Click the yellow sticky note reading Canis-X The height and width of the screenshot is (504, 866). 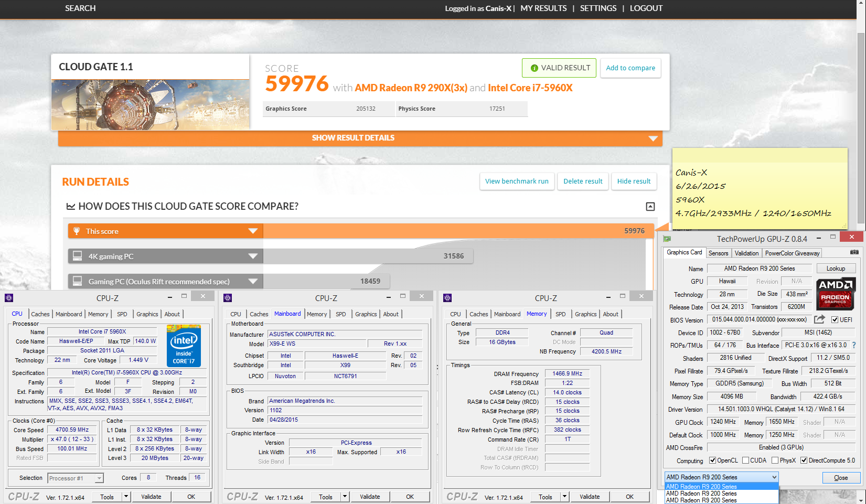(x=760, y=189)
